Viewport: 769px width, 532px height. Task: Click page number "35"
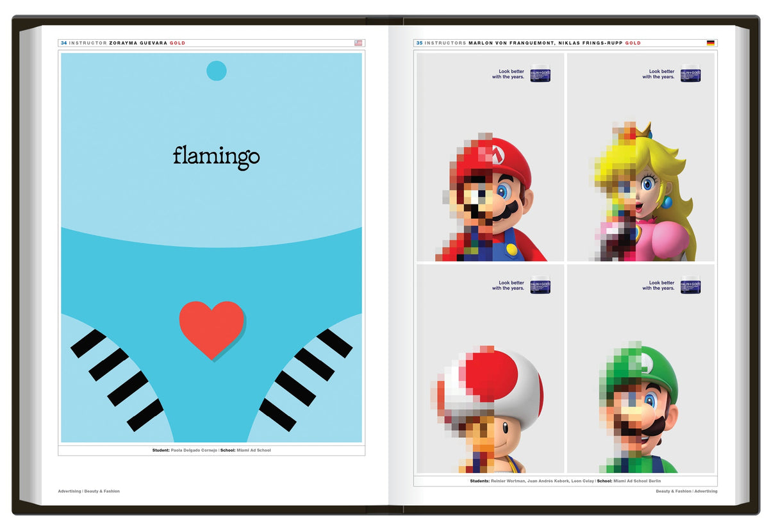(419, 43)
